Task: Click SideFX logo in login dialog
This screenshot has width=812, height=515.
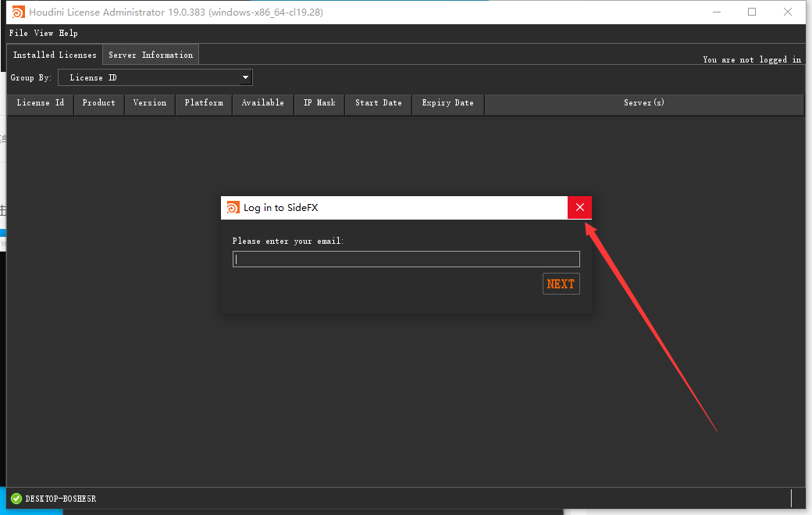Action: (x=233, y=208)
